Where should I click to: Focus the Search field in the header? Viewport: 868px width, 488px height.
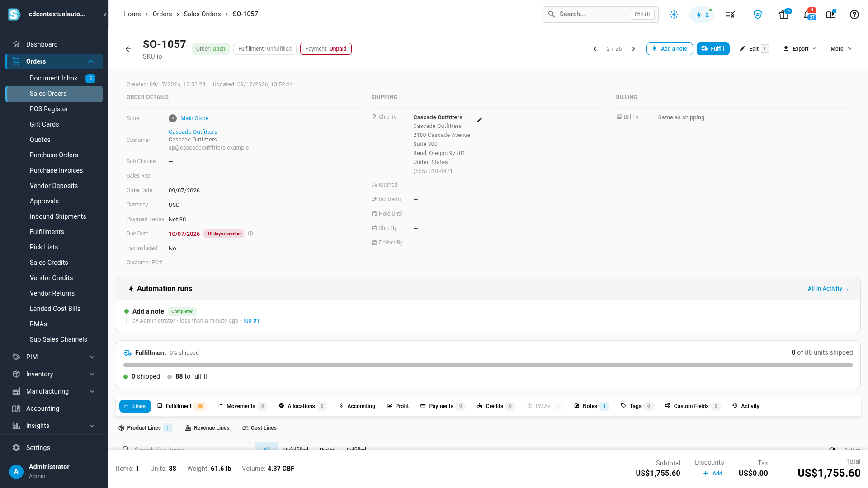point(600,14)
